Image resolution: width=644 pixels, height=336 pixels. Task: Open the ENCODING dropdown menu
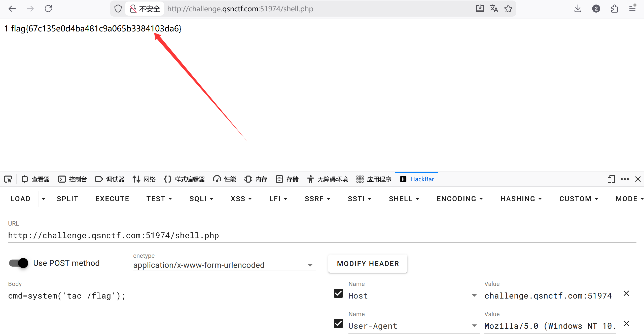[x=459, y=199]
